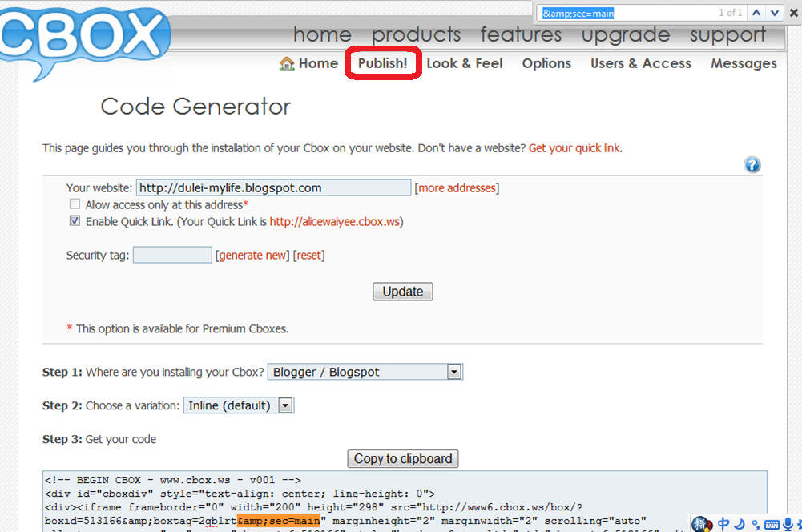Screen dimensions: 802x532
Task: Go to previous find result arrow
Action: 756,14
